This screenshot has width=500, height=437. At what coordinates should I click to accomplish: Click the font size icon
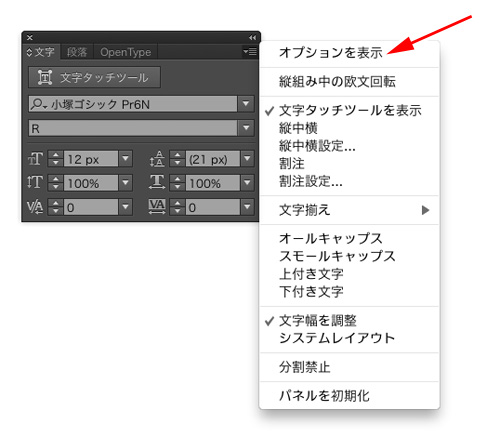[x=35, y=159]
